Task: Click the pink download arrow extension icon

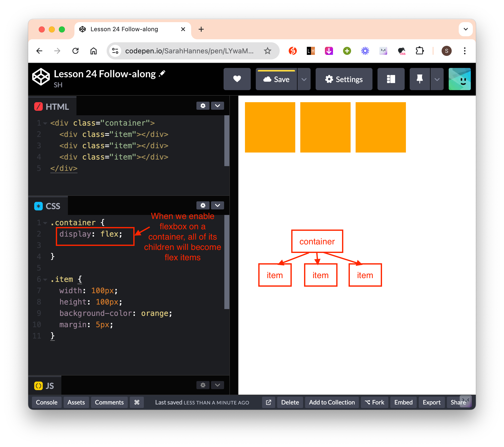Action: point(329,51)
